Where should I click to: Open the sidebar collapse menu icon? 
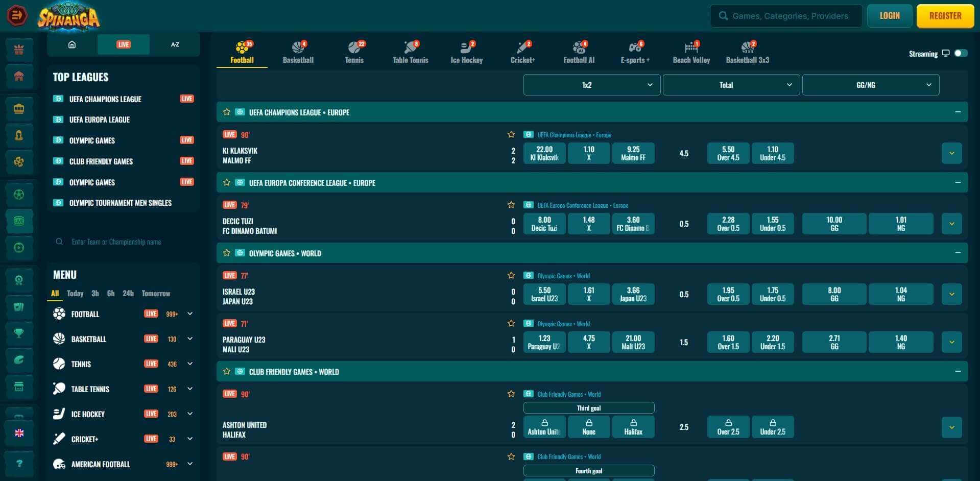click(17, 15)
